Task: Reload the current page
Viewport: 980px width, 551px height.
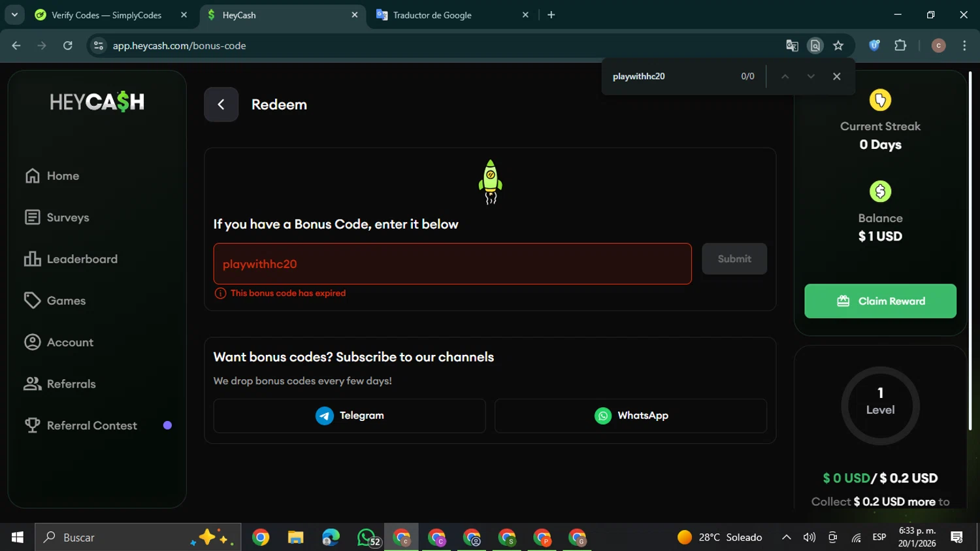Action: pos(67,46)
